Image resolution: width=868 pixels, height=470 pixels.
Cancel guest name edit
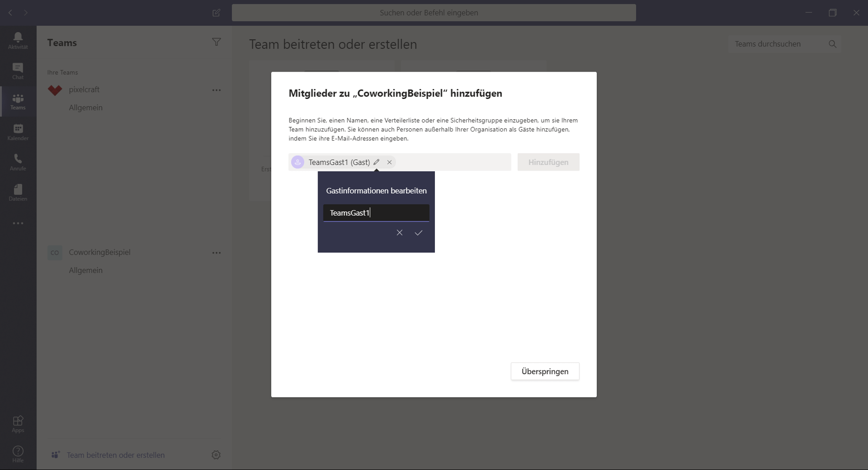(399, 233)
